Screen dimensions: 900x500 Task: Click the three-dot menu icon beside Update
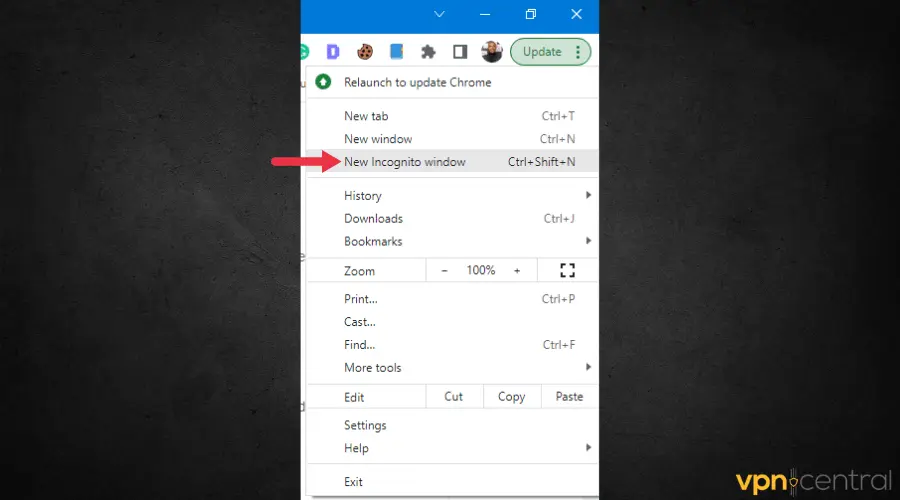click(x=578, y=52)
